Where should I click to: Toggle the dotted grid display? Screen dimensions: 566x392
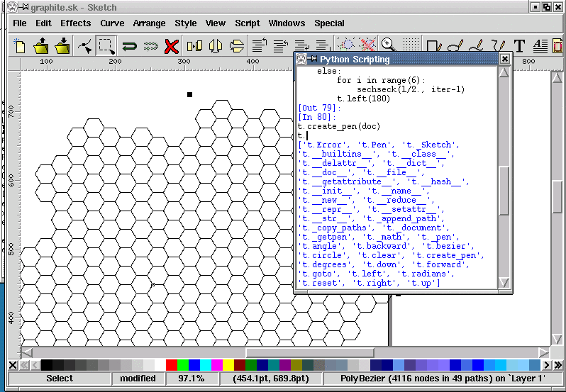tap(411, 45)
